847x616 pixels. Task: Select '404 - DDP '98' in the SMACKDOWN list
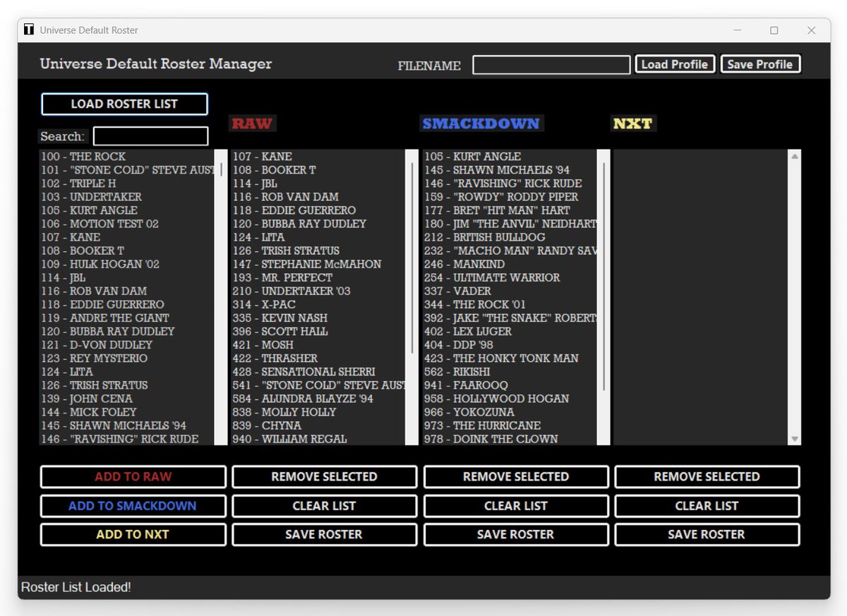click(x=510, y=344)
